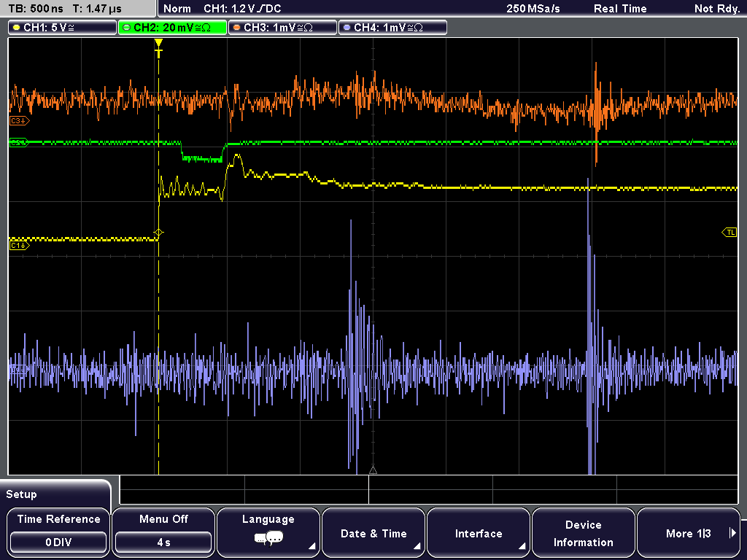Click the time reference triangle at grid bottom
Screen dimensions: 747x560
pyautogui.click(x=373, y=470)
